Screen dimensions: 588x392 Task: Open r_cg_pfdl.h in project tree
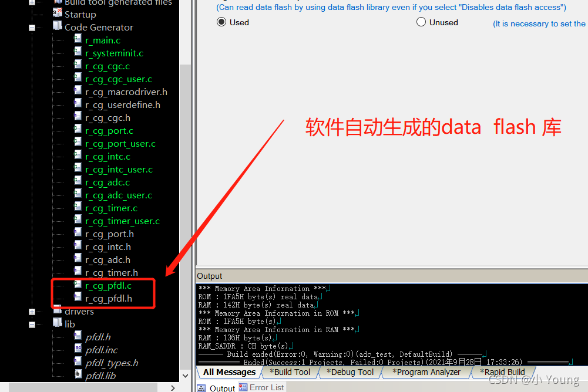tap(109, 298)
